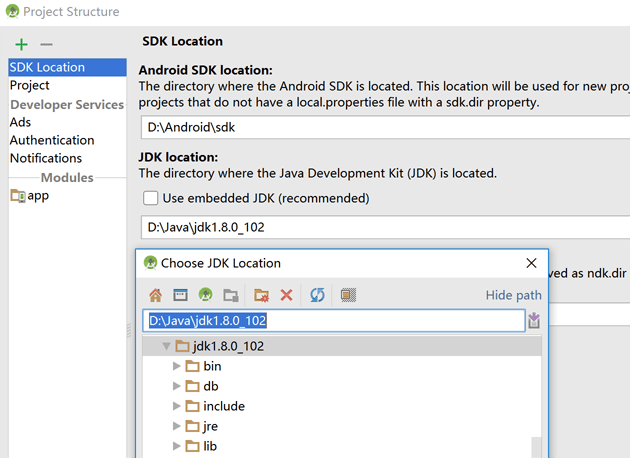Select the db folder row
630x458 pixels.
tap(342, 386)
